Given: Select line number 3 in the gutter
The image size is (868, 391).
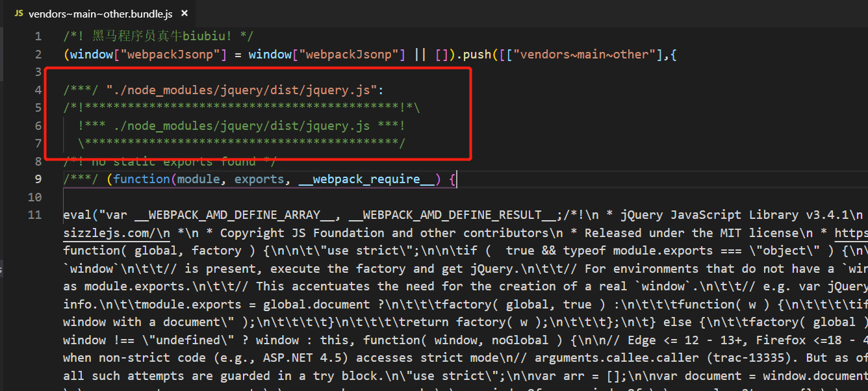Looking at the screenshot, I should click(x=38, y=72).
